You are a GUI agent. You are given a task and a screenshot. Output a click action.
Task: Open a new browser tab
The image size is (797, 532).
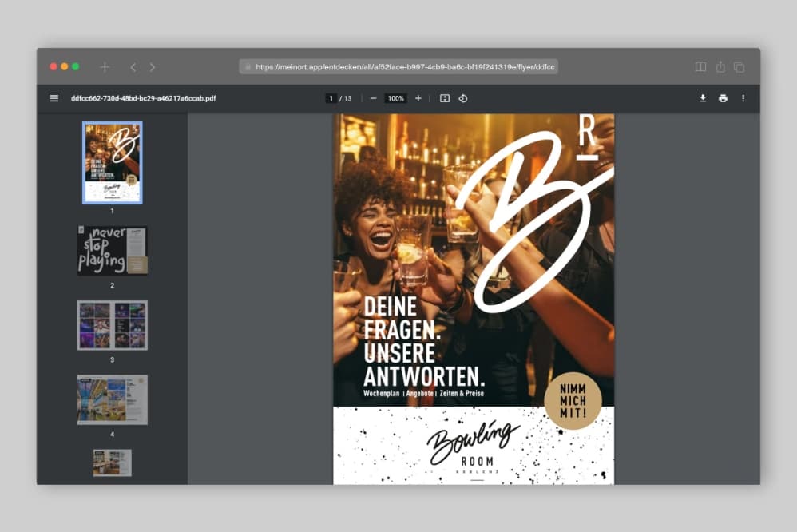105,67
